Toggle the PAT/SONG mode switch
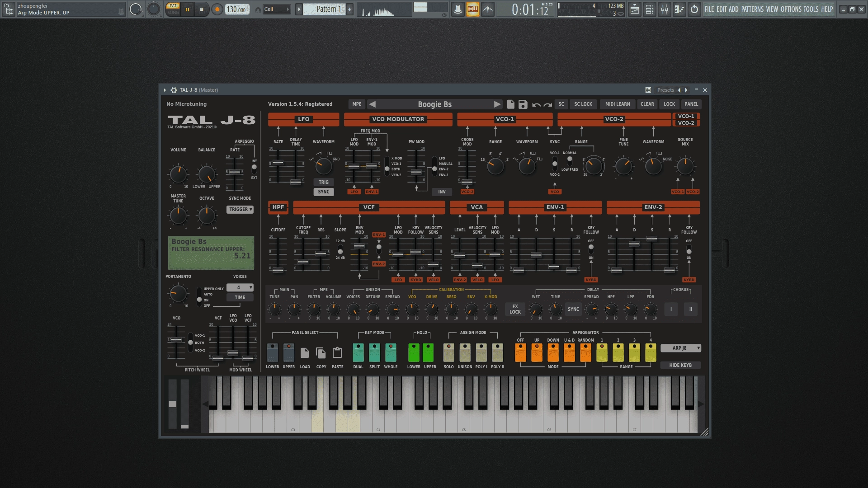 click(173, 9)
